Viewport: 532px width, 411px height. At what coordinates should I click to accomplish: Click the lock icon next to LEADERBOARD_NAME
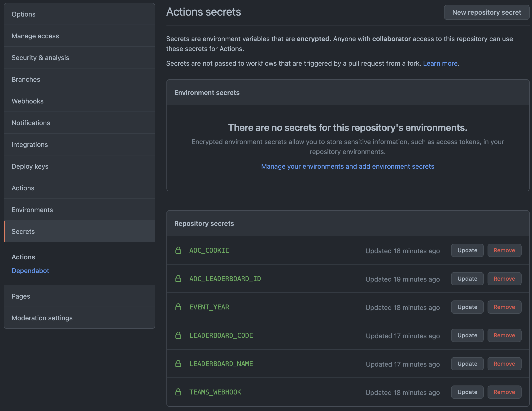[x=178, y=364]
